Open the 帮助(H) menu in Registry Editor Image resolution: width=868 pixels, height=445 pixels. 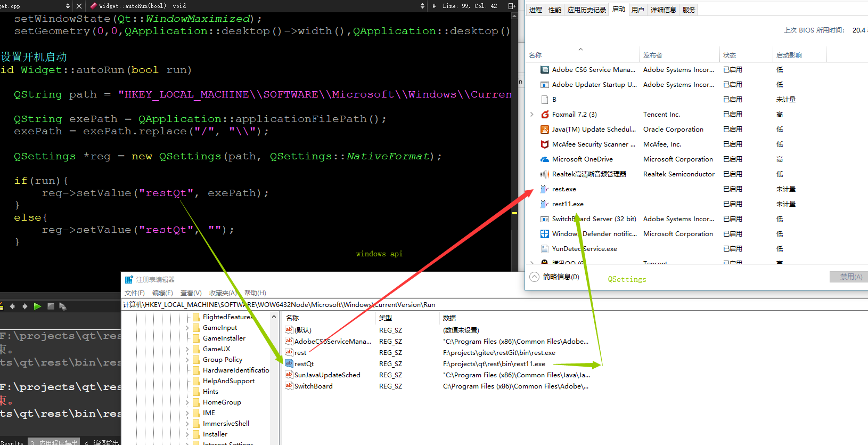tap(255, 293)
